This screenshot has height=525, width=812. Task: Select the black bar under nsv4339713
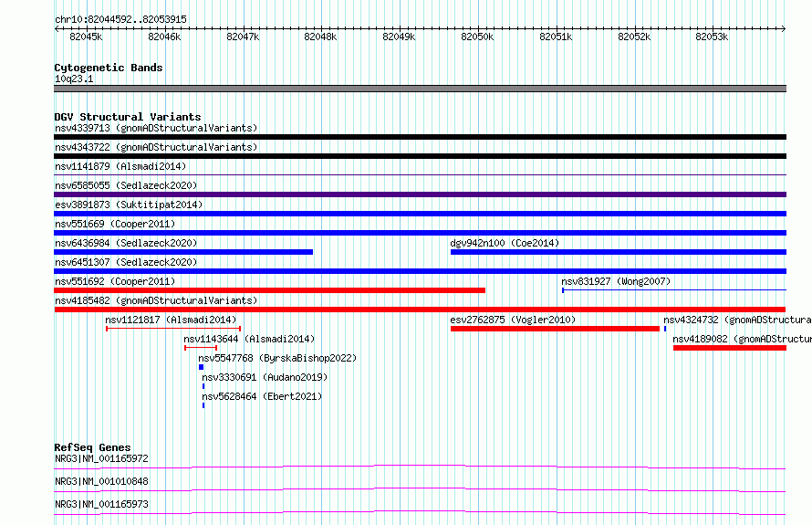tap(420, 137)
